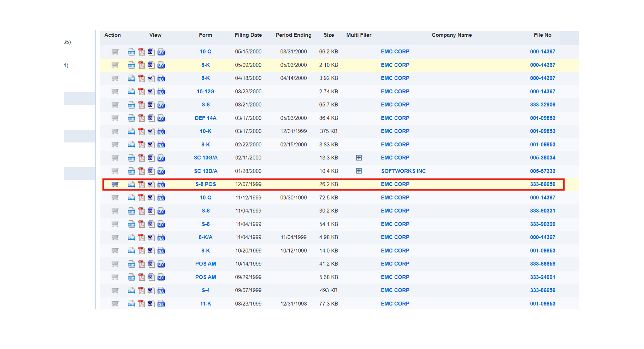This screenshot has height=349, width=644.
Task: Open SEC view of the 8-K/A filing
Action: [161, 238]
